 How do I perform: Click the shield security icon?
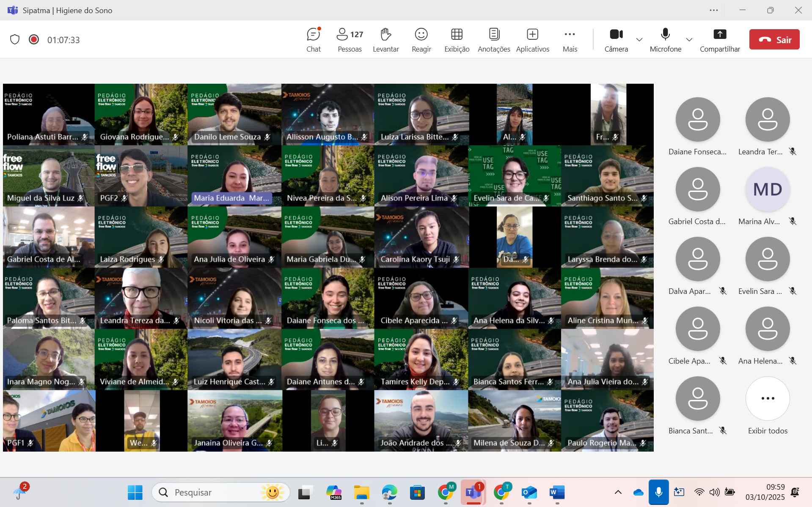(15, 40)
